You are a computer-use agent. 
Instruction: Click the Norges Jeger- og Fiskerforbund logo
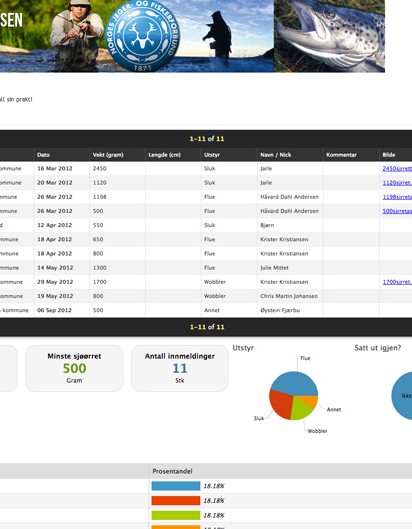click(143, 36)
